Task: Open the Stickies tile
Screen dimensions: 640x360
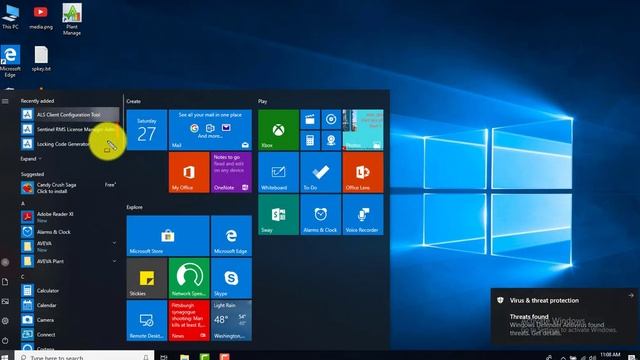Action: (x=147, y=278)
